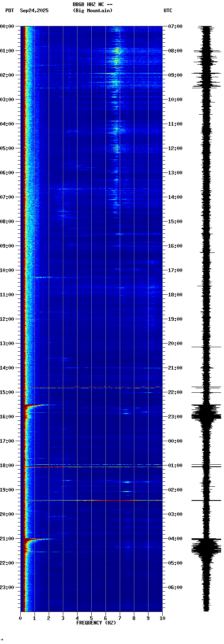Click the '5' frequency axis tick label
Screen dimensions: 224x644
click(x=91, y=618)
